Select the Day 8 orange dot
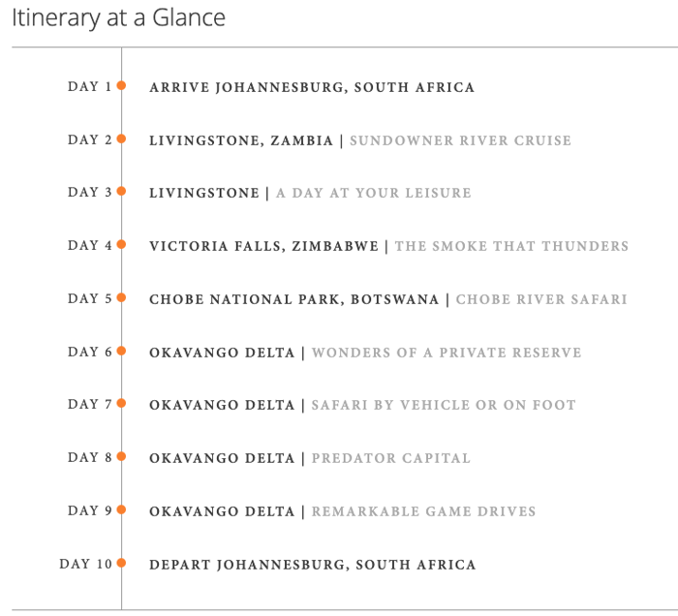This screenshot has height=616, width=678. (x=121, y=456)
